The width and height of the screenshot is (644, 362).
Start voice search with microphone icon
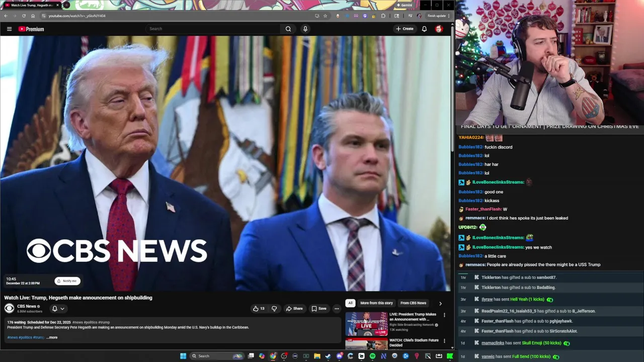[305, 29]
